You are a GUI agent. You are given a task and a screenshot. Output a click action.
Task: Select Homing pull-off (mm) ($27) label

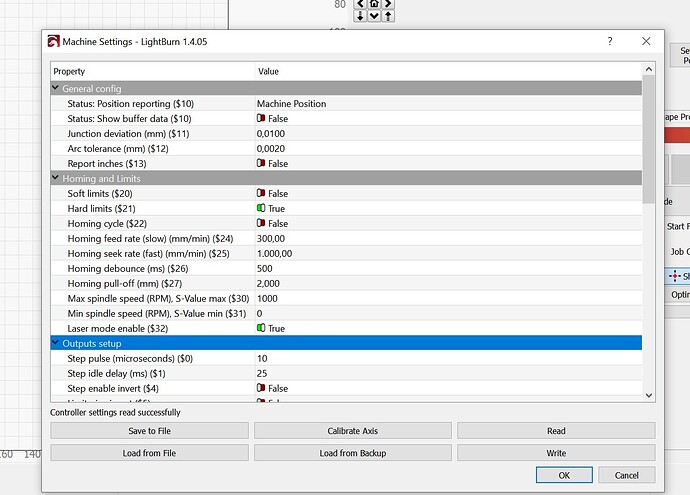125,283
